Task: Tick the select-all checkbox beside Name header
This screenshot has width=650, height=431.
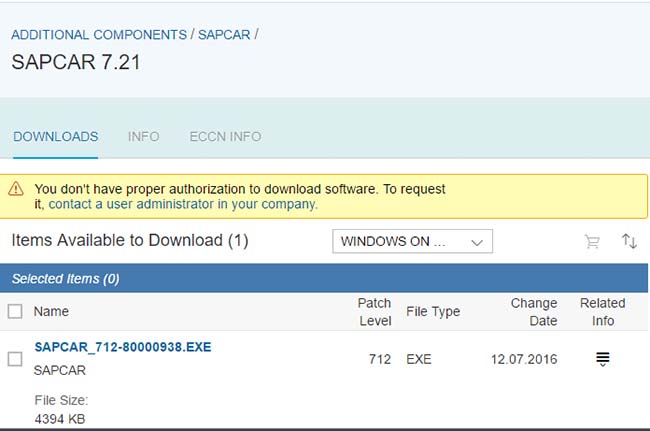Action: click(15, 311)
